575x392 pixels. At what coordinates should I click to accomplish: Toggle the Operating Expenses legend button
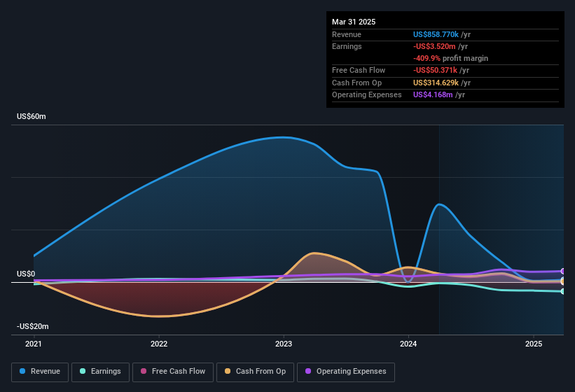[346, 372]
